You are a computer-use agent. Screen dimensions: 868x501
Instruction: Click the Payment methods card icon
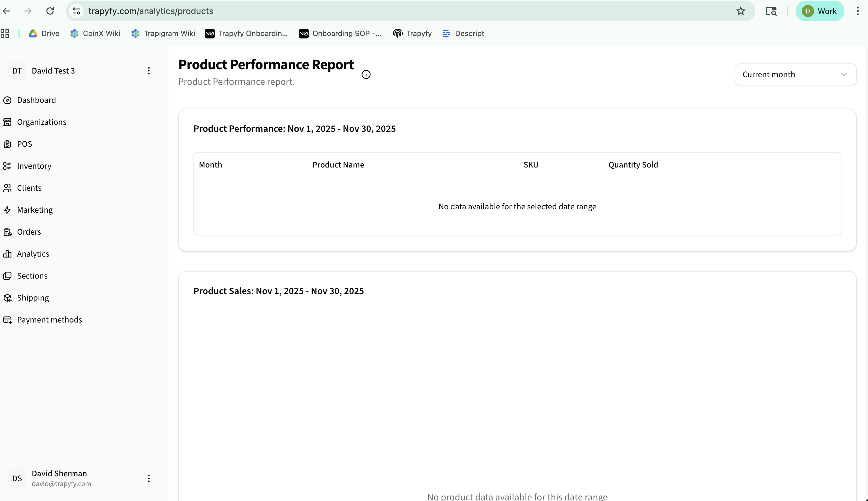pyautogui.click(x=7, y=320)
